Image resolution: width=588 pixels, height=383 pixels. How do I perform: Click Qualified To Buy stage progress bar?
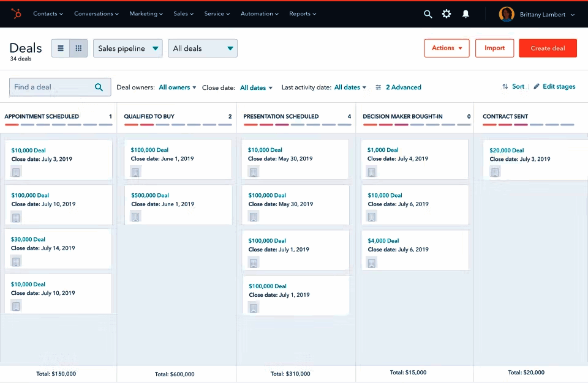point(178,124)
